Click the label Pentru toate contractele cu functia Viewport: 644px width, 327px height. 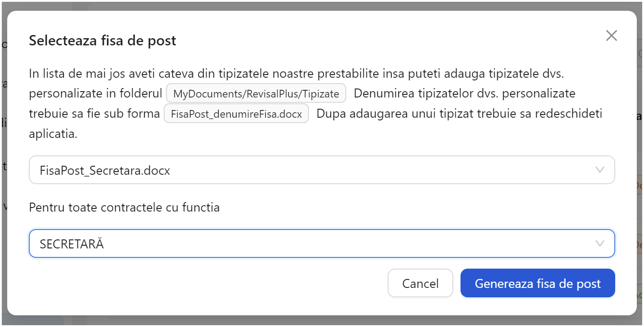coord(125,207)
